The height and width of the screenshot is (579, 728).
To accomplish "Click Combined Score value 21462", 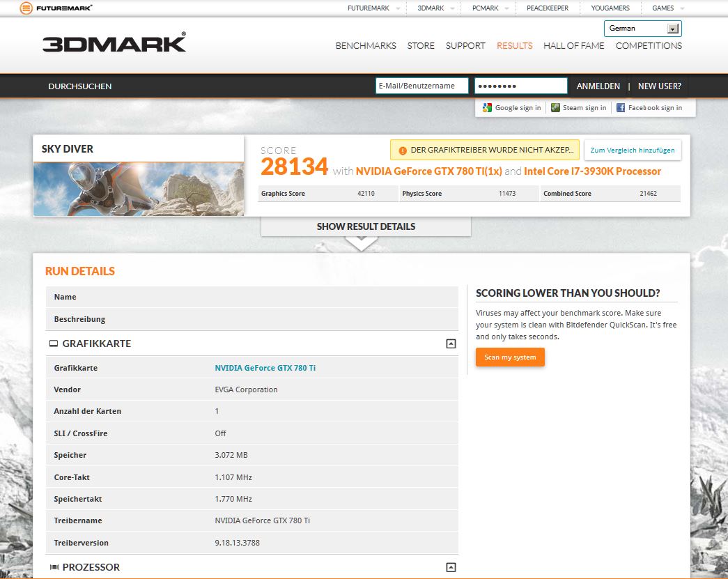I will pos(648,194).
